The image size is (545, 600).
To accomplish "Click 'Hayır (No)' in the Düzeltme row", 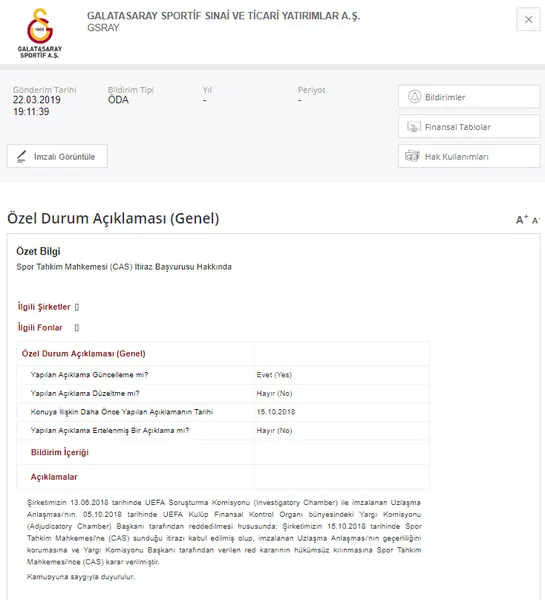I will click(x=274, y=393).
